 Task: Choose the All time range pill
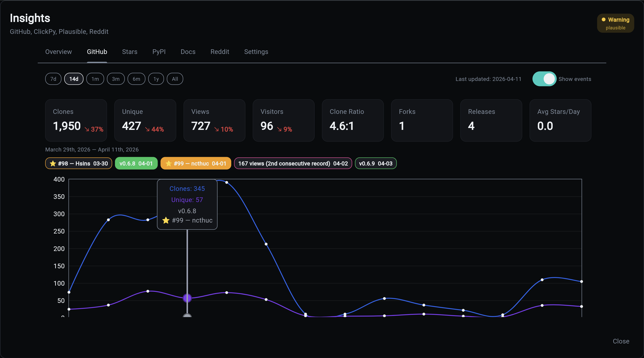[175, 79]
